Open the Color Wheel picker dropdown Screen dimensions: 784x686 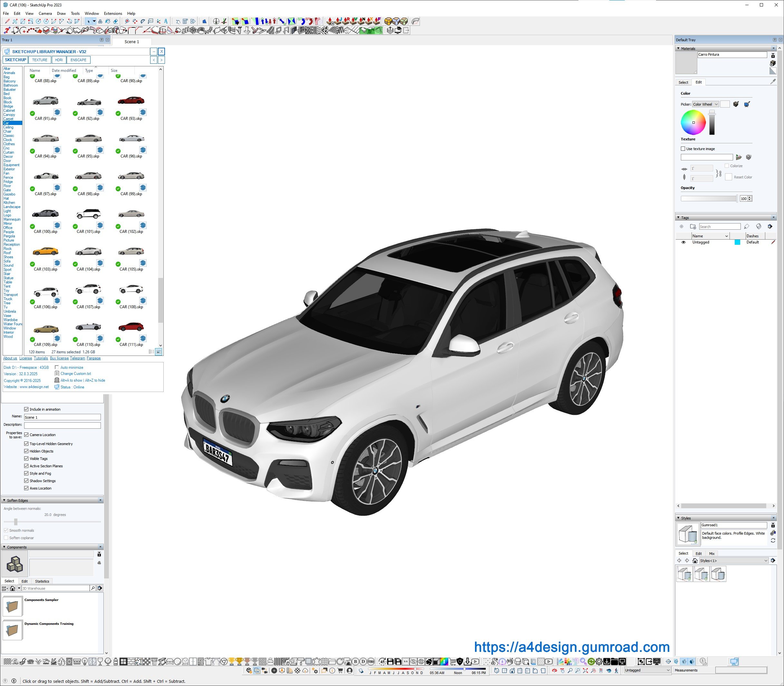705,104
